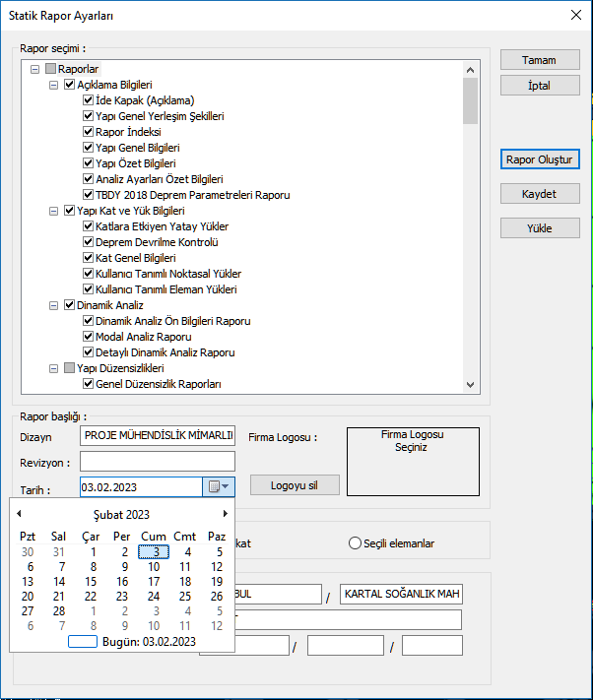Uncheck Modal Analiz Raporu checkbox
This screenshot has height=700, width=593.
(x=88, y=336)
